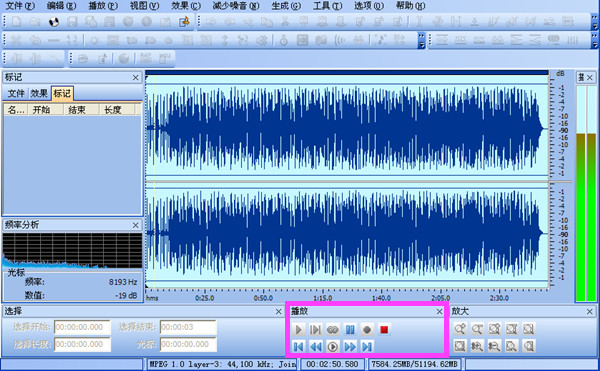Jump to start with the blue skip-back button

(x=298, y=347)
